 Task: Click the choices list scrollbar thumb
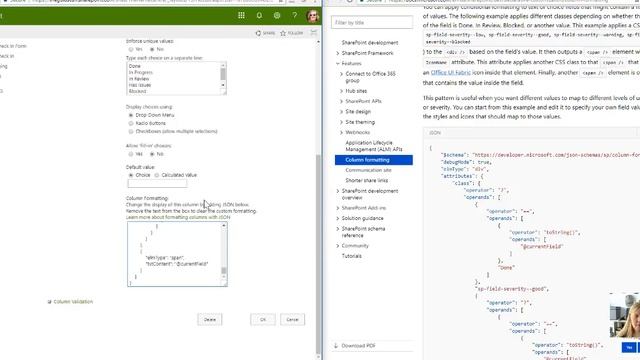click(x=223, y=74)
